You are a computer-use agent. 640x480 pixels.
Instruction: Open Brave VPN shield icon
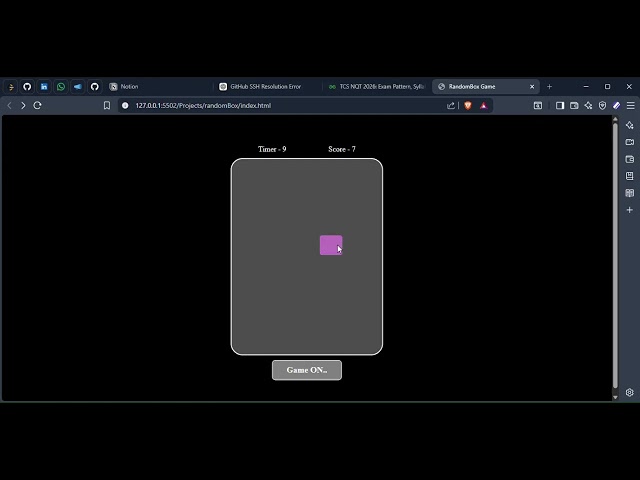[602, 105]
